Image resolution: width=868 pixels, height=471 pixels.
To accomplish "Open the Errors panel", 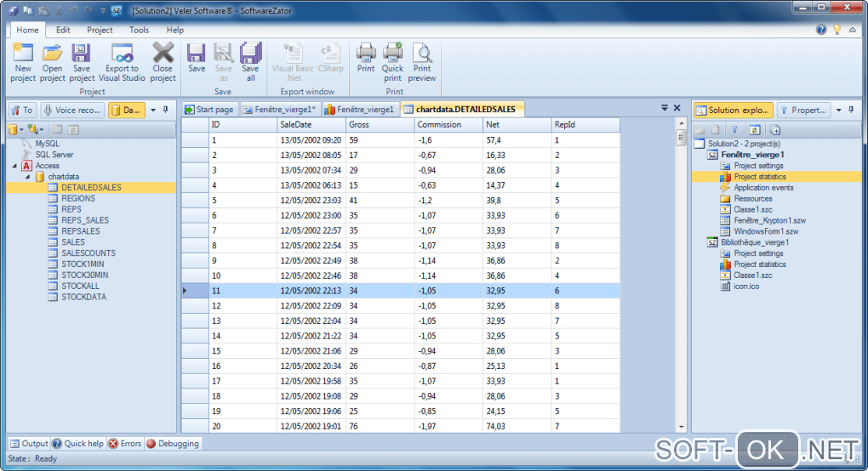I will [x=125, y=443].
